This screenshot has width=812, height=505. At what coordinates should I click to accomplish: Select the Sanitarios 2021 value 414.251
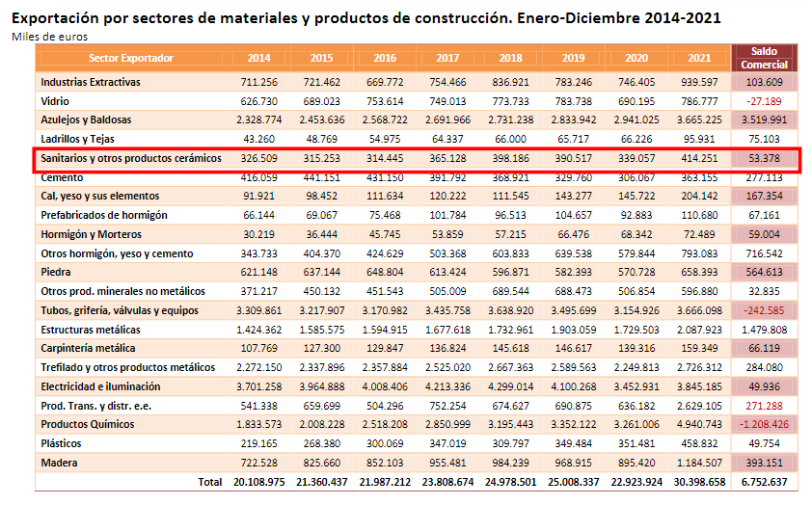point(699,158)
